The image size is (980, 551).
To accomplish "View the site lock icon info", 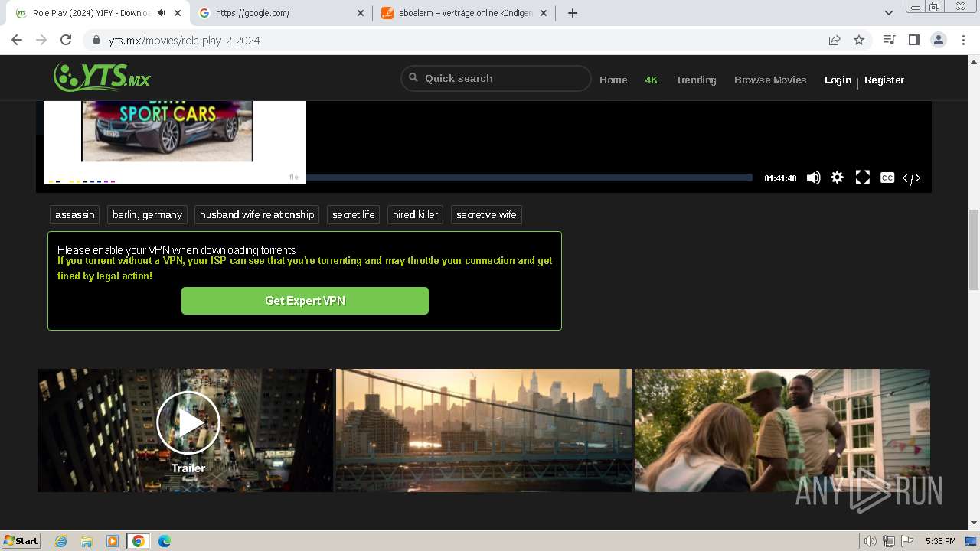I will click(x=96, y=40).
